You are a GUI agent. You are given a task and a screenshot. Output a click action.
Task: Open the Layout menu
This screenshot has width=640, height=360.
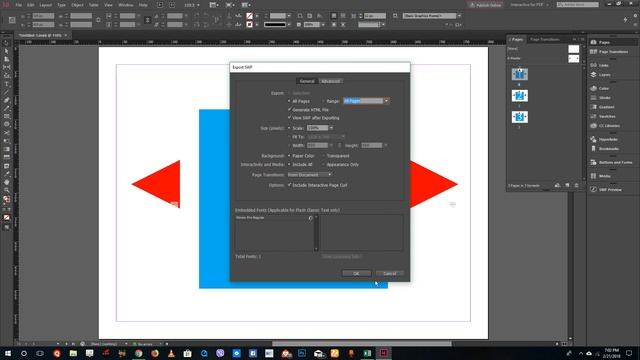[x=45, y=5]
